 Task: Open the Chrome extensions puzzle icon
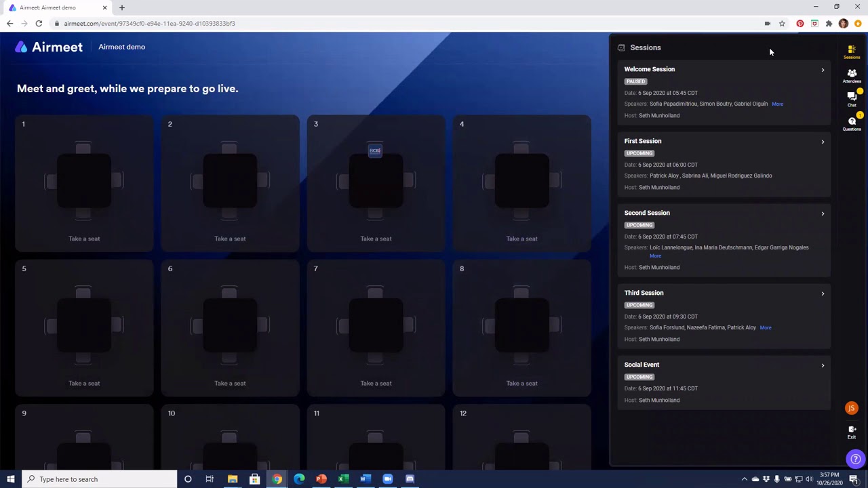(x=829, y=24)
